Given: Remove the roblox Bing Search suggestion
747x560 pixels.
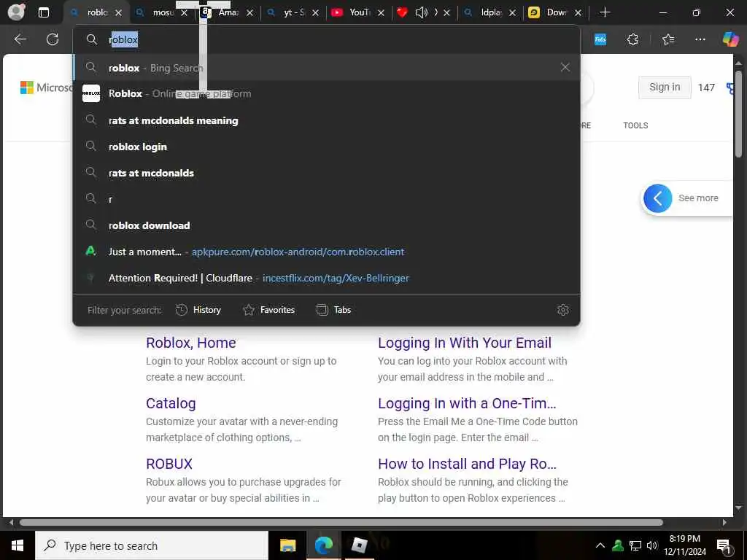Looking at the screenshot, I should pyautogui.click(x=565, y=67).
